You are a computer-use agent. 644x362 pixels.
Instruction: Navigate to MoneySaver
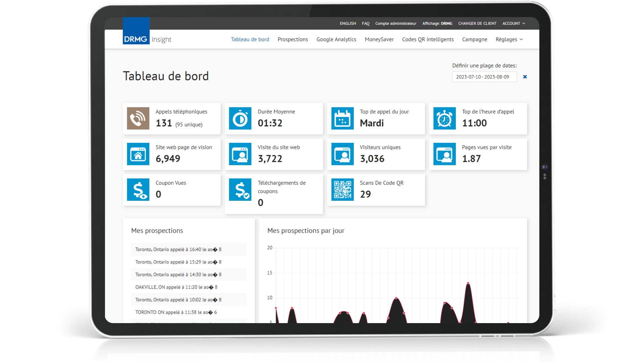pos(379,39)
